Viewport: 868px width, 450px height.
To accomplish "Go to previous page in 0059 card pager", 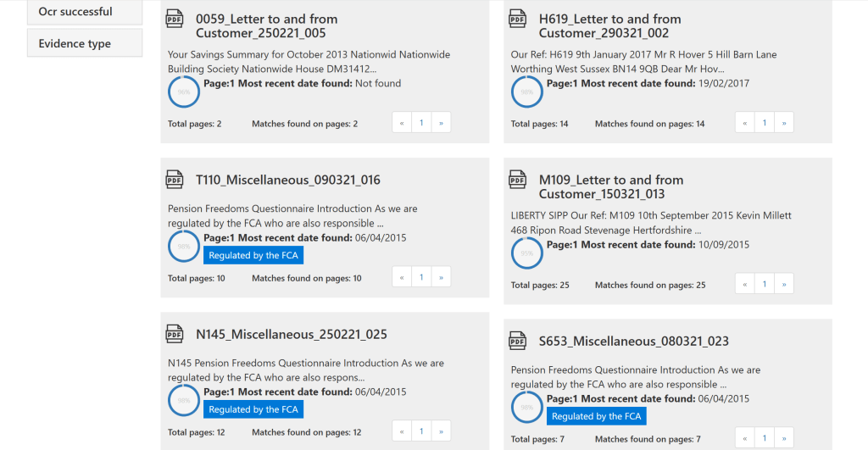I will [x=402, y=122].
